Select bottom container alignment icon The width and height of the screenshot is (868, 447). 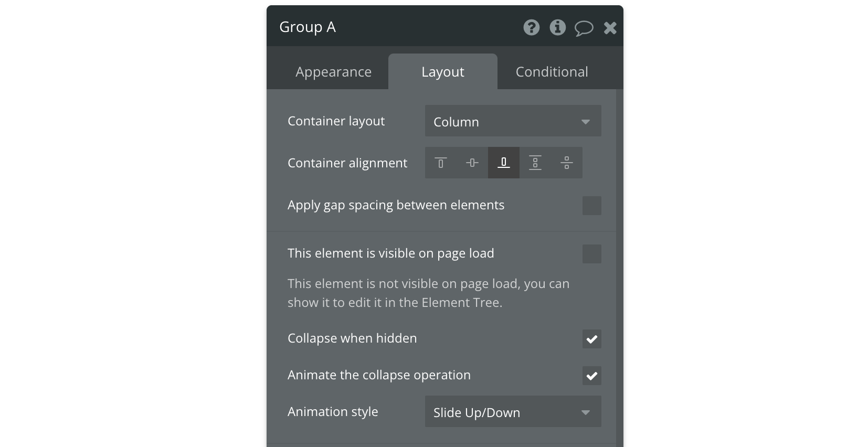[x=504, y=163]
